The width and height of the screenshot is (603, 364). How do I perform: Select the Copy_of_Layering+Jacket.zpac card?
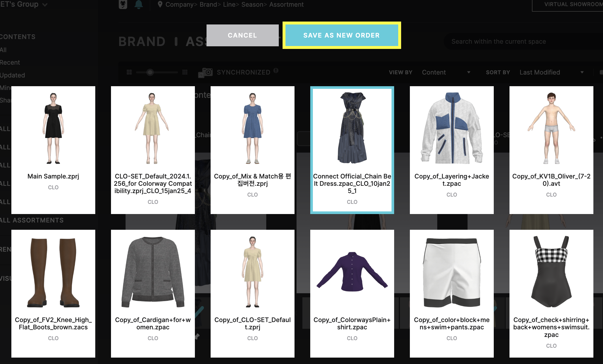452,150
